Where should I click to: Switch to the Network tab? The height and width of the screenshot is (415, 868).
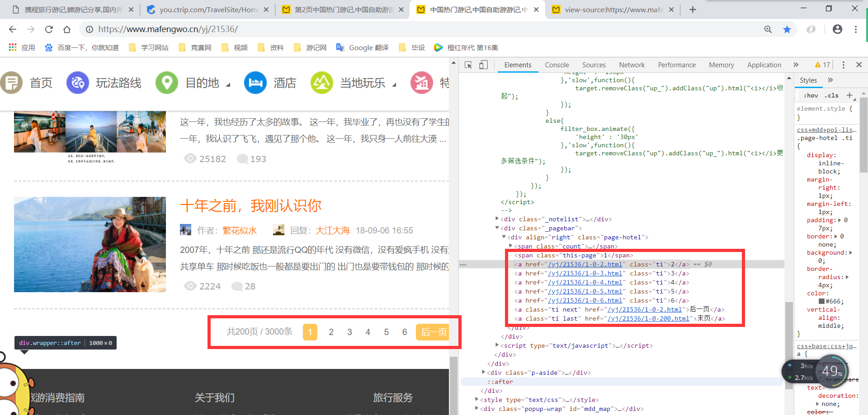click(632, 65)
